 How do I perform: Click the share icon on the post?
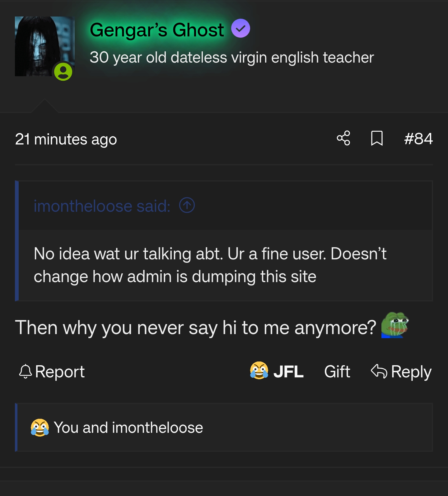point(343,138)
